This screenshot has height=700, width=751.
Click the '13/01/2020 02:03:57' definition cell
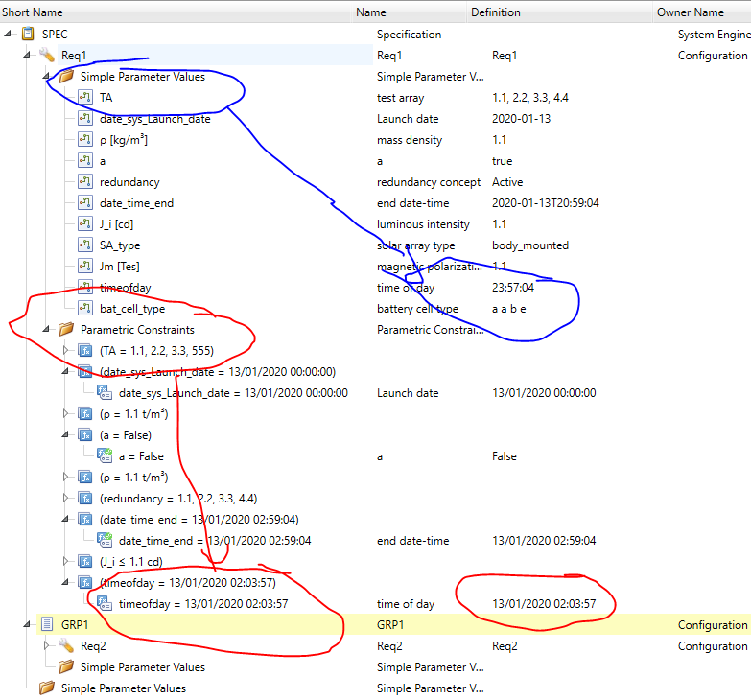point(544,604)
